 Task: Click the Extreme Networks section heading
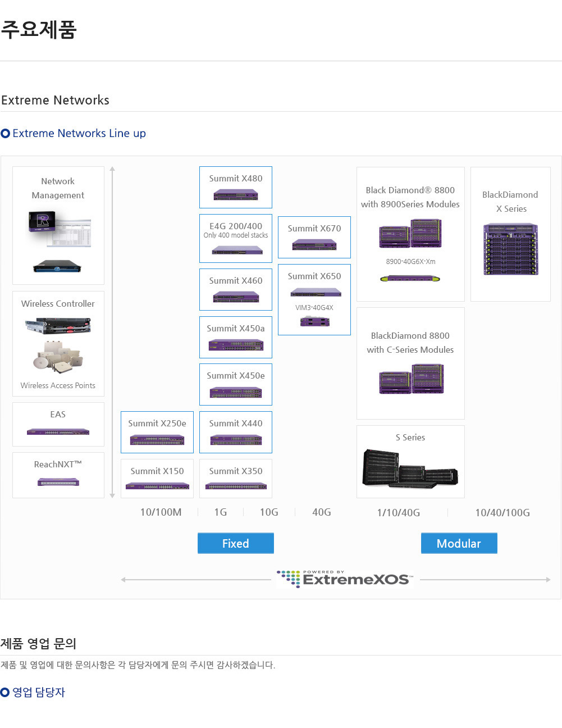[x=56, y=100]
